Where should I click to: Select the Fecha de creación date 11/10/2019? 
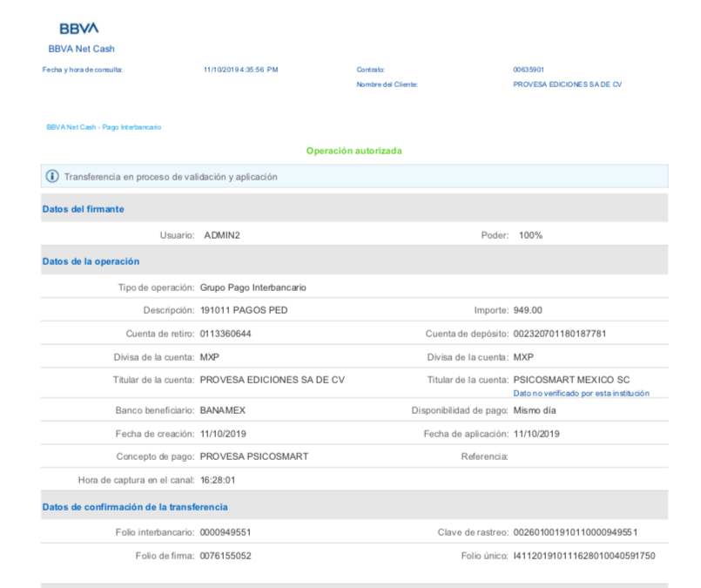(x=223, y=434)
